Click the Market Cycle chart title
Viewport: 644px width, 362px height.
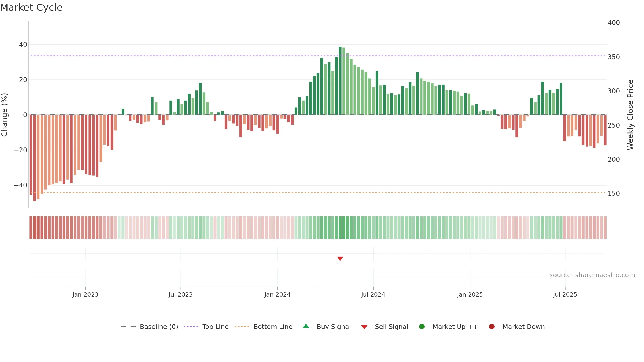[x=31, y=8]
